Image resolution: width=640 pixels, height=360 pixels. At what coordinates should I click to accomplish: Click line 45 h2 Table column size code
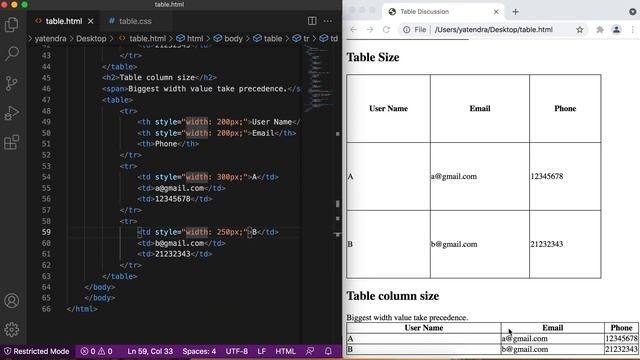coord(159,78)
